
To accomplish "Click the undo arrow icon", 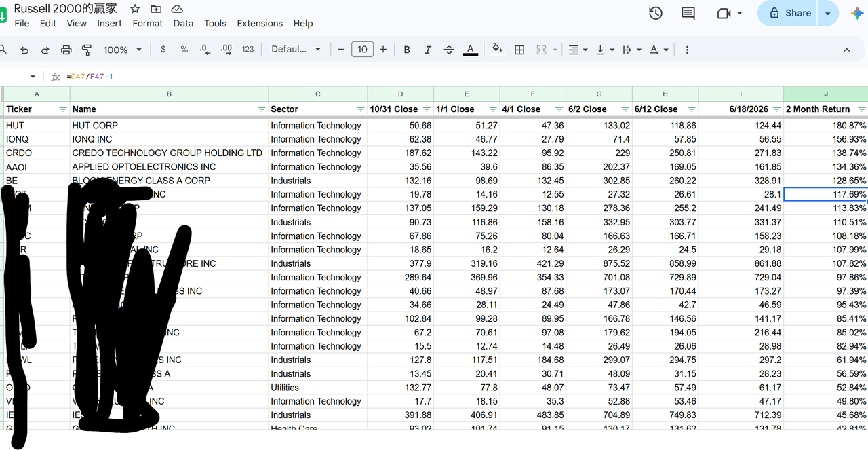I will click(24, 50).
